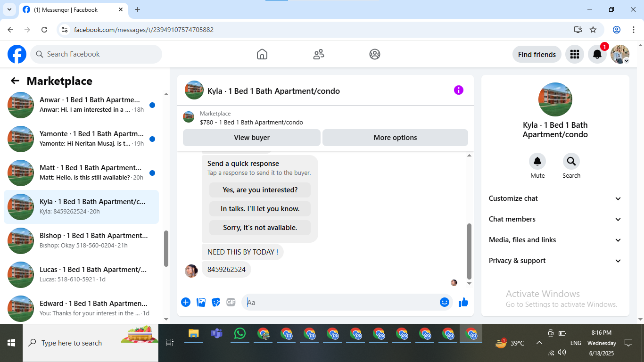Screen dimensions: 644x362
Task: Open conversation information purple icon
Action: pyautogui.click(x=459, y=90)
